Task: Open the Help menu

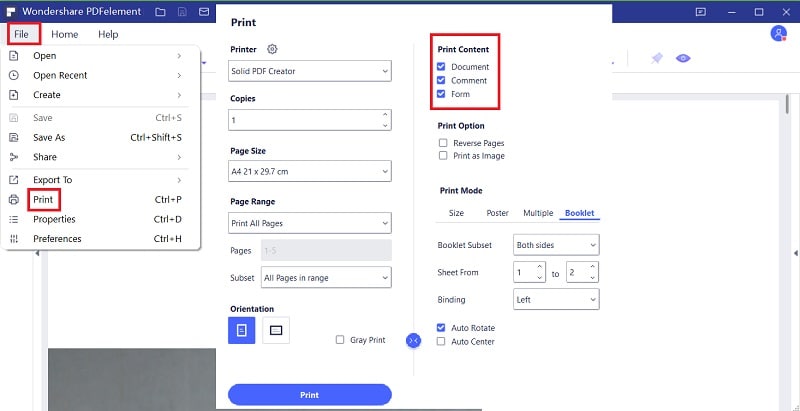Action: point(108,34)
